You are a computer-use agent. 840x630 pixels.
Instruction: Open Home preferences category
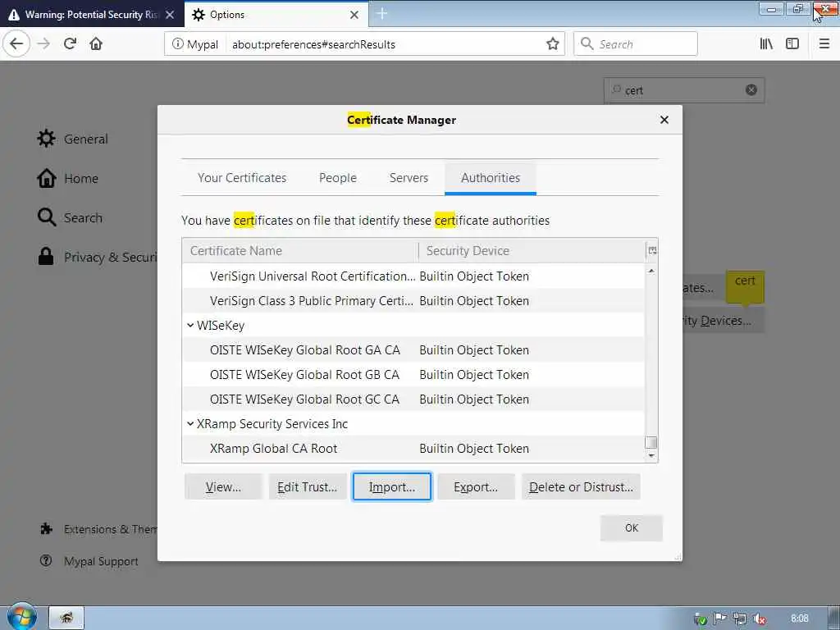(x=67, y=178)
